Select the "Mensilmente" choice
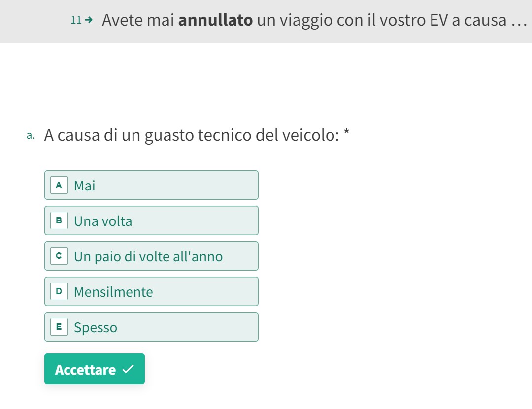532x409 pixels. point(151,291)
